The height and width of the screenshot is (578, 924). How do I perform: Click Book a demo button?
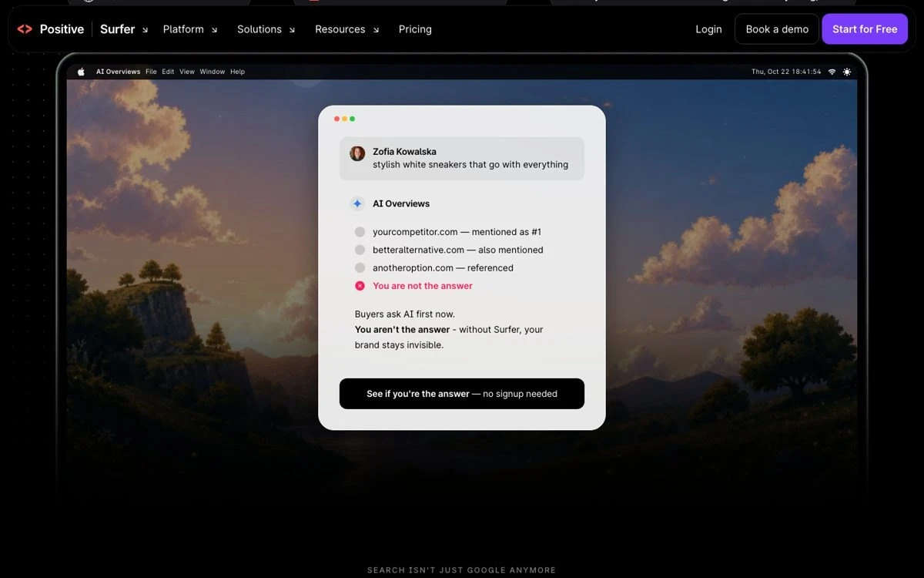coord(777,29)
